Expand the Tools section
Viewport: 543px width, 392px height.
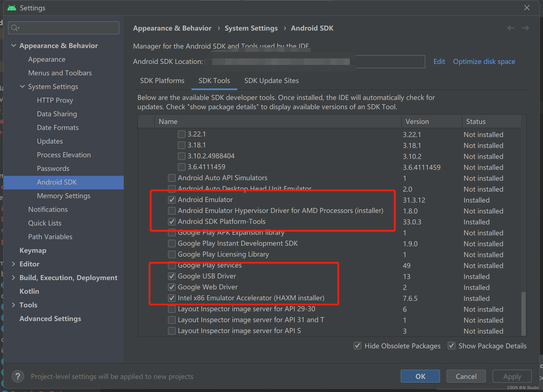[14, 305]
